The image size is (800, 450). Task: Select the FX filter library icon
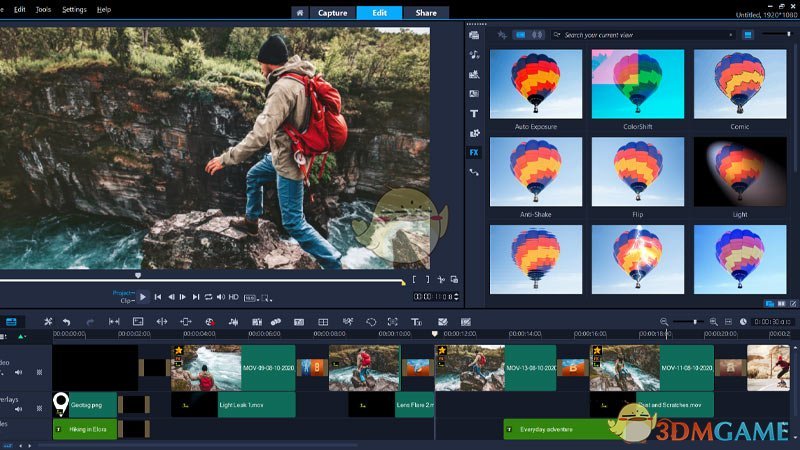click(474, 153)
